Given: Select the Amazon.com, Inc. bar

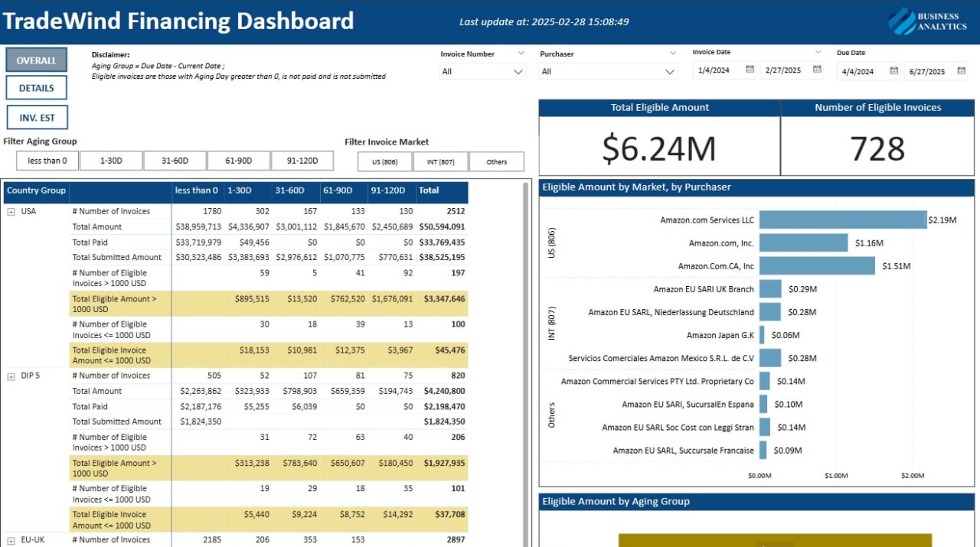Looking at the screenshot, I should tap(804, 243).
